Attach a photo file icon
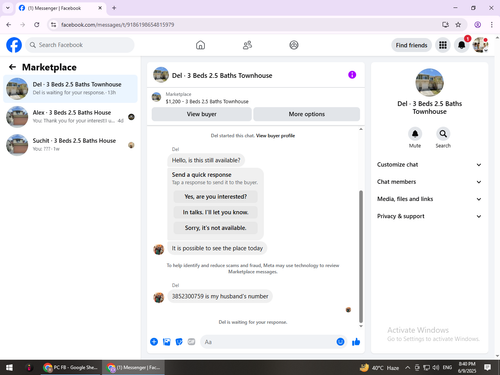The image size is (500, 375). (167, 342)
